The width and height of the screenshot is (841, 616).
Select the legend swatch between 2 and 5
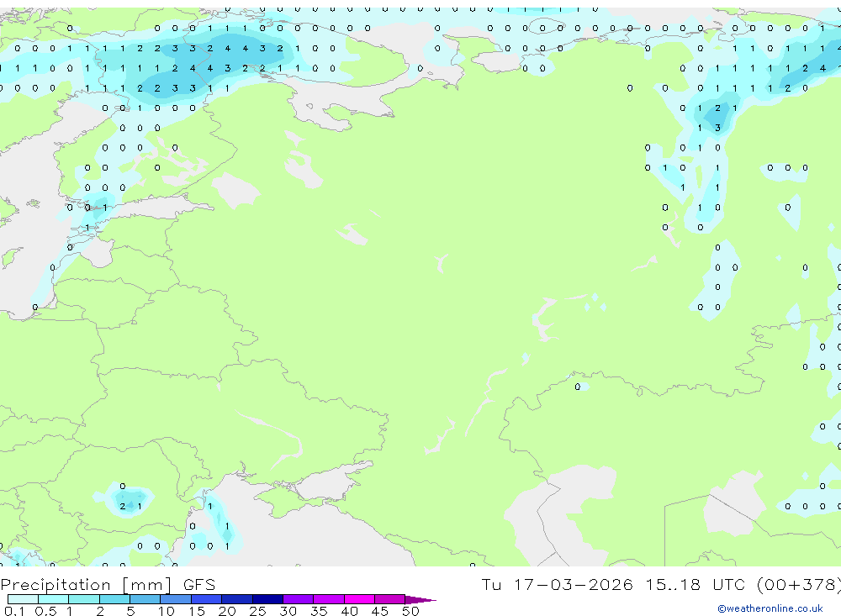tap(114, 599)
